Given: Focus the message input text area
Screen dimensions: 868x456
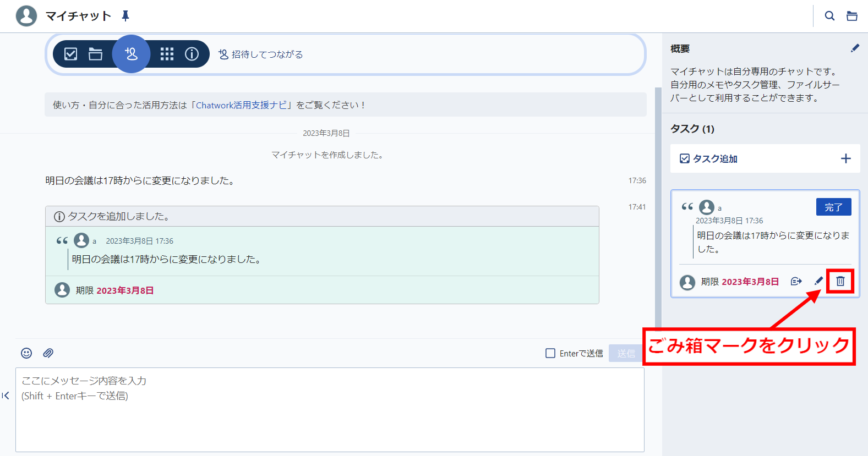Looking at the screenshot, I should (x=330, y=410).
